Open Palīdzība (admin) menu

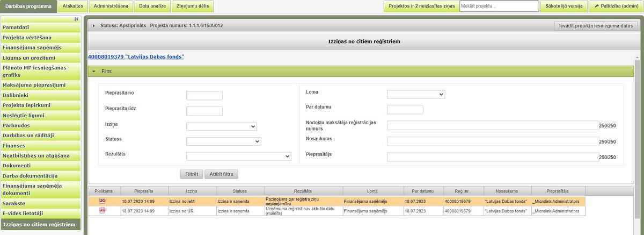pos(608,6)
